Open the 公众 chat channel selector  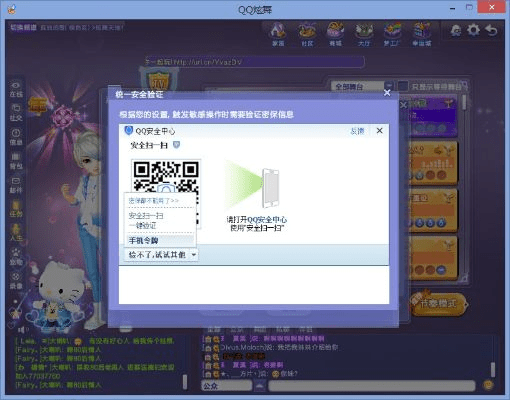226,386
